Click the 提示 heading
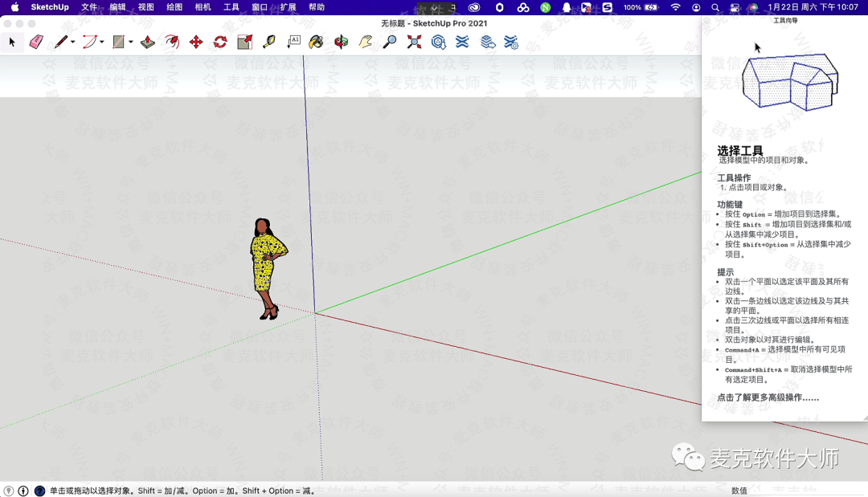 (726, 272)
